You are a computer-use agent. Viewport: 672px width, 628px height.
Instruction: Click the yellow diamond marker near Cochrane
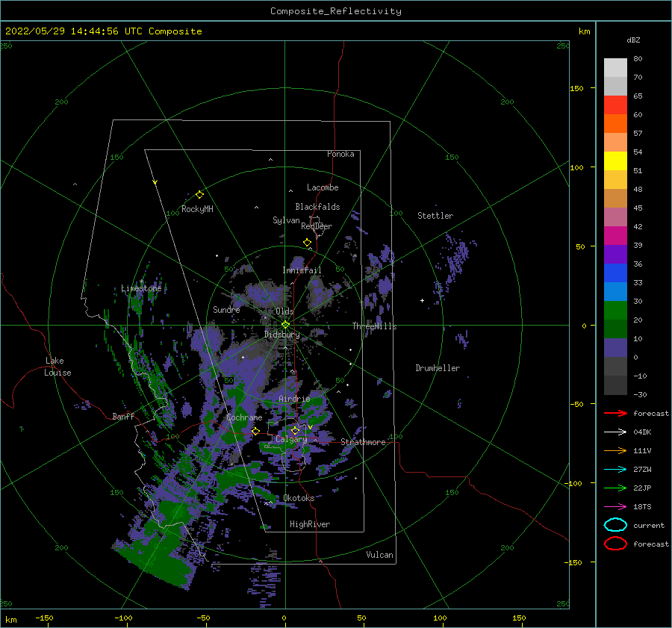(x=255, y=431)
